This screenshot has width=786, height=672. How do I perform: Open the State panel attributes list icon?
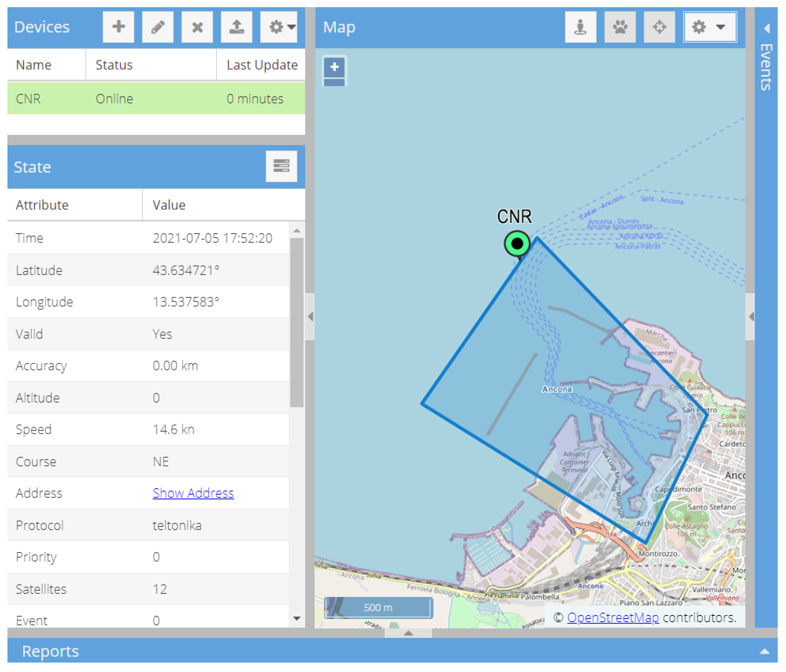[281, 166]
